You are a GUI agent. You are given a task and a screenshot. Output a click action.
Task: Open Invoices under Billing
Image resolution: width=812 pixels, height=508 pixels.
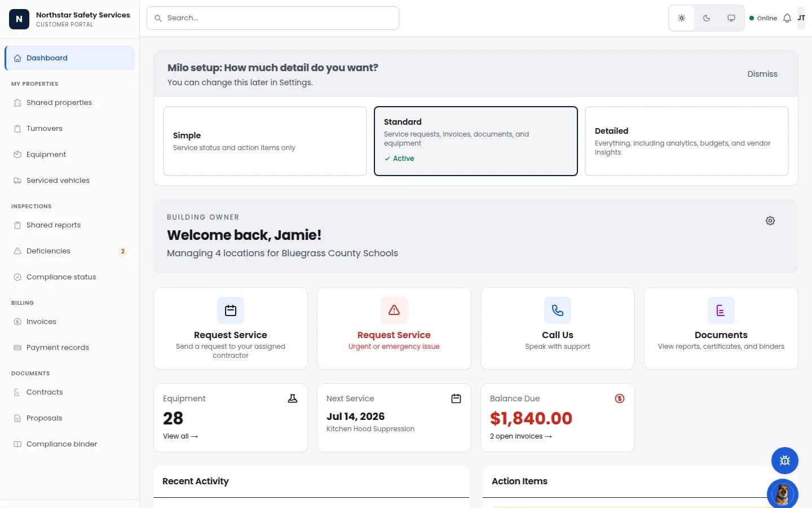pyautogui.click(x=69, y=322)
